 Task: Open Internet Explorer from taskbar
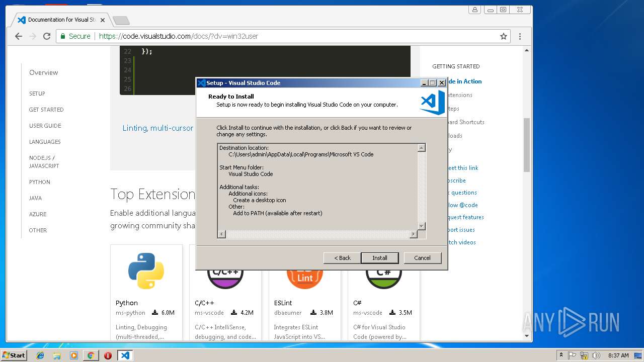pyautogui.click(x=40, y=355)
